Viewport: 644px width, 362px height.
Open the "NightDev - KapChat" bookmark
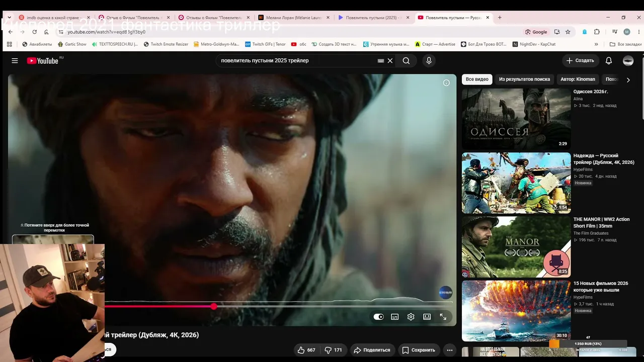[534, 44]
